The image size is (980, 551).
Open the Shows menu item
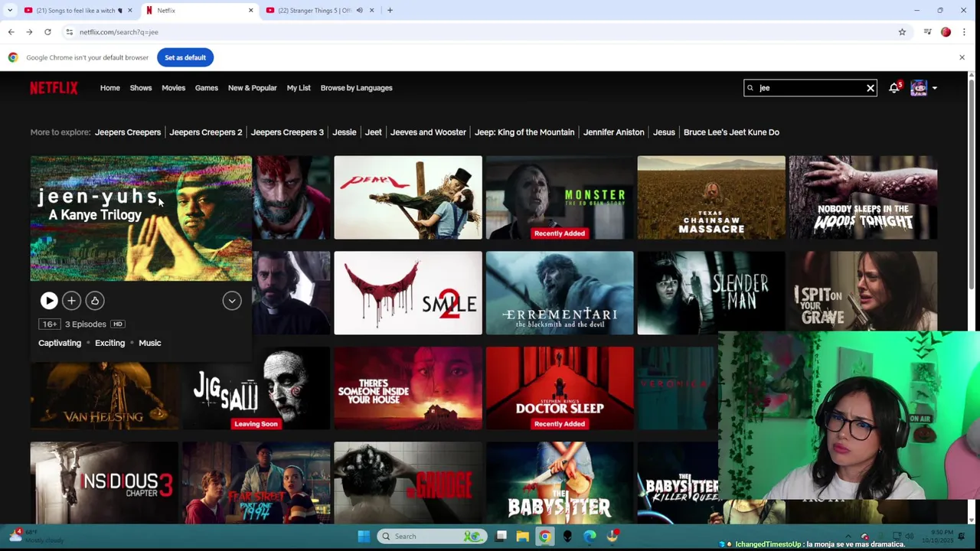click(141, 88)
